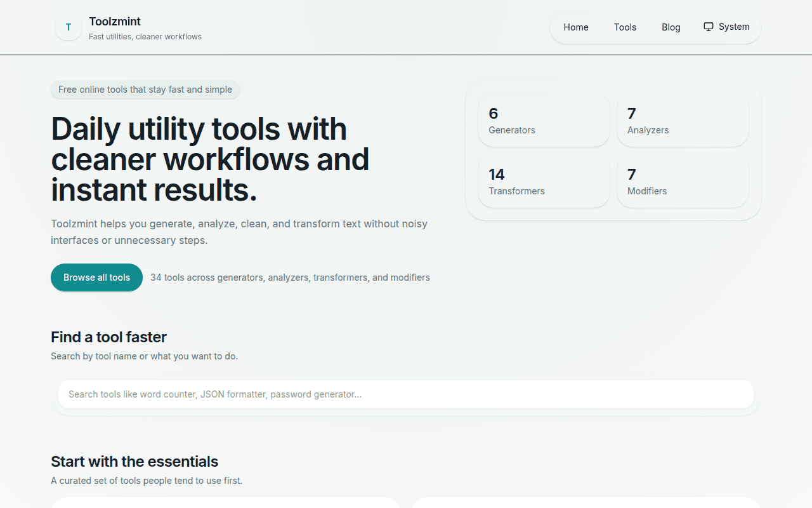
Task: Click 'Toolzmint helps you generate' paragraph
Action: tap(239, 232)
